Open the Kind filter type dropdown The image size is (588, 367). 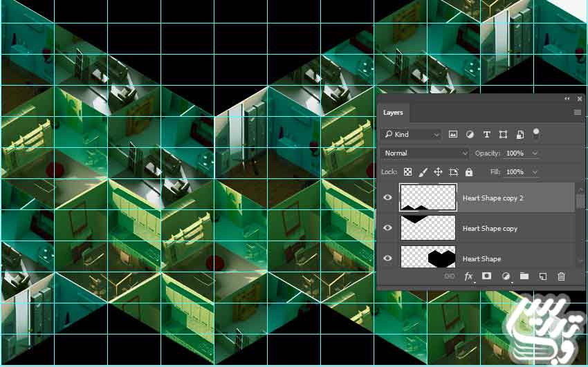[412, 135]
